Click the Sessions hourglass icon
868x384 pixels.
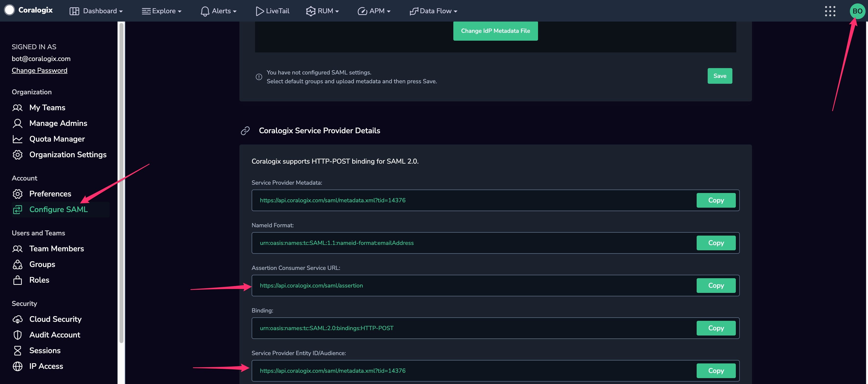click(18, 351)
